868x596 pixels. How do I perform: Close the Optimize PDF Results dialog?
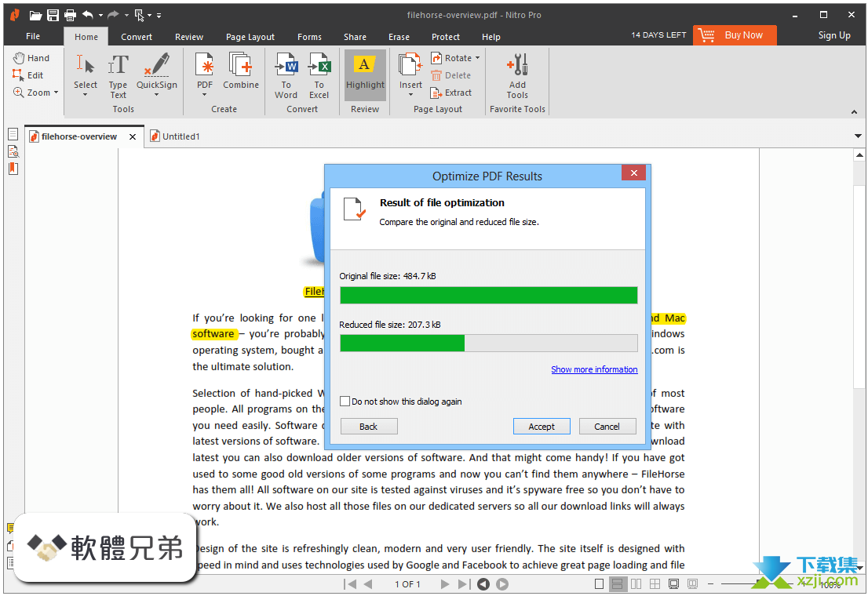tap(634, 173)
